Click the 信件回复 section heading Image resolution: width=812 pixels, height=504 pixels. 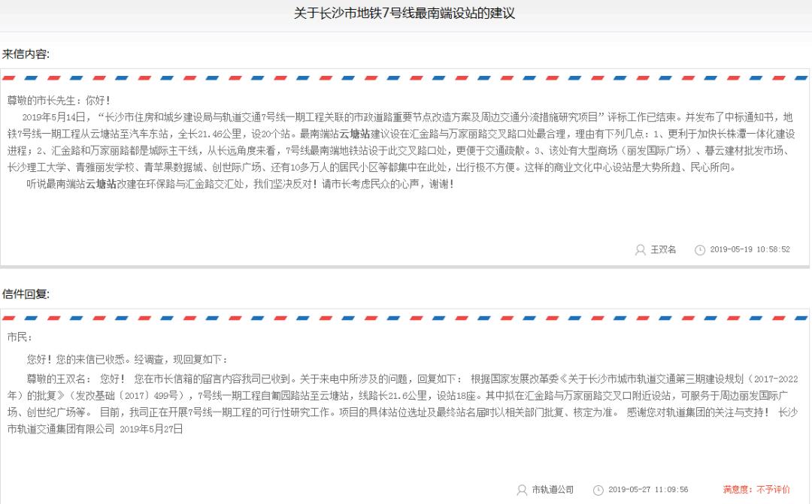click(x=26, y=294)
